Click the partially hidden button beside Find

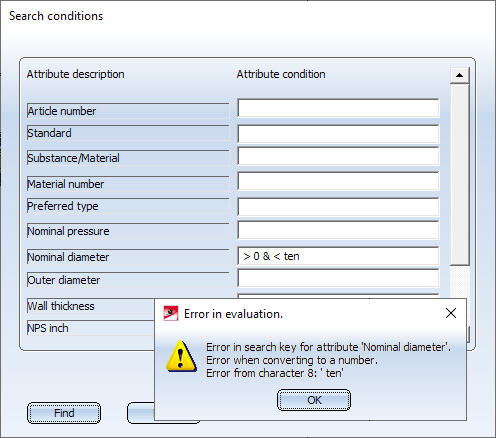tap(141, 413)
